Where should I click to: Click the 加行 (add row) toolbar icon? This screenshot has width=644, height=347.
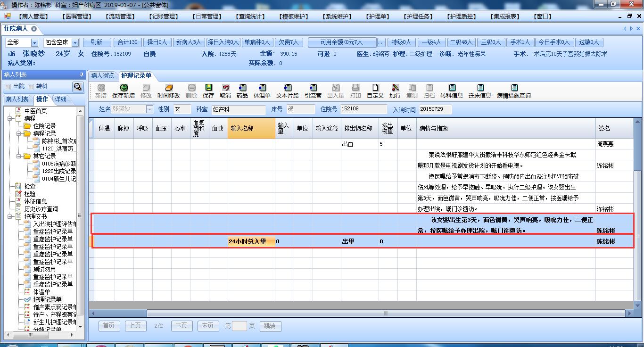(395, 88)
